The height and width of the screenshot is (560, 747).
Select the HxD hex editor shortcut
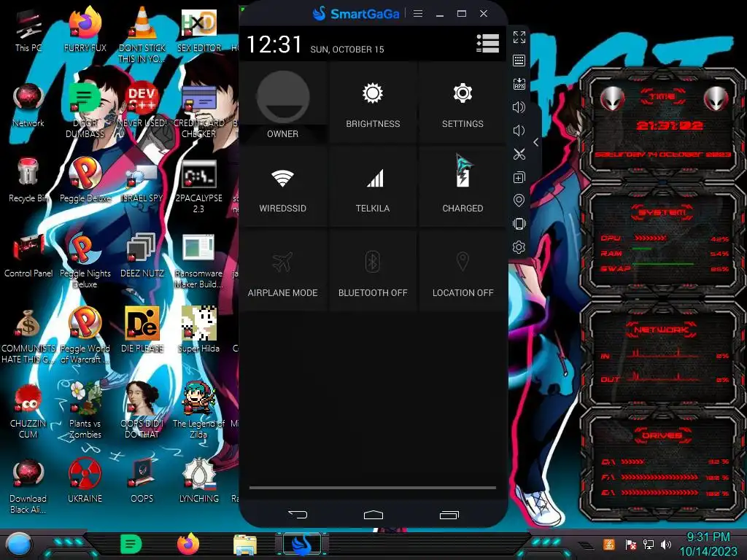(199, 29)
